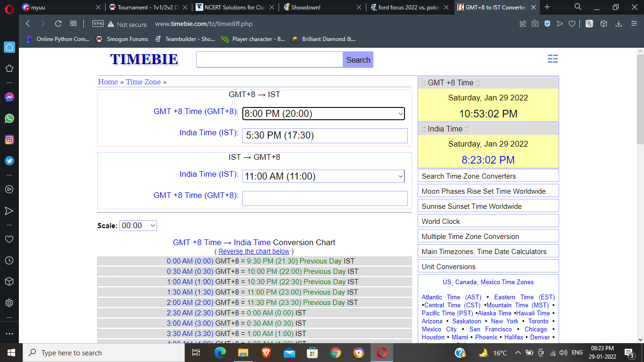The image size is (644, 362).
Task: Toggle the VPN badge in address bar
Action: 98,24
